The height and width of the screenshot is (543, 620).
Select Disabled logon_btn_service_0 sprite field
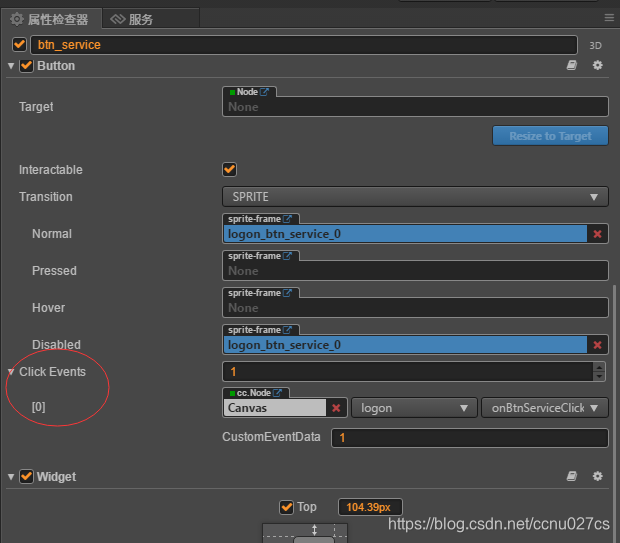(405, 345)
